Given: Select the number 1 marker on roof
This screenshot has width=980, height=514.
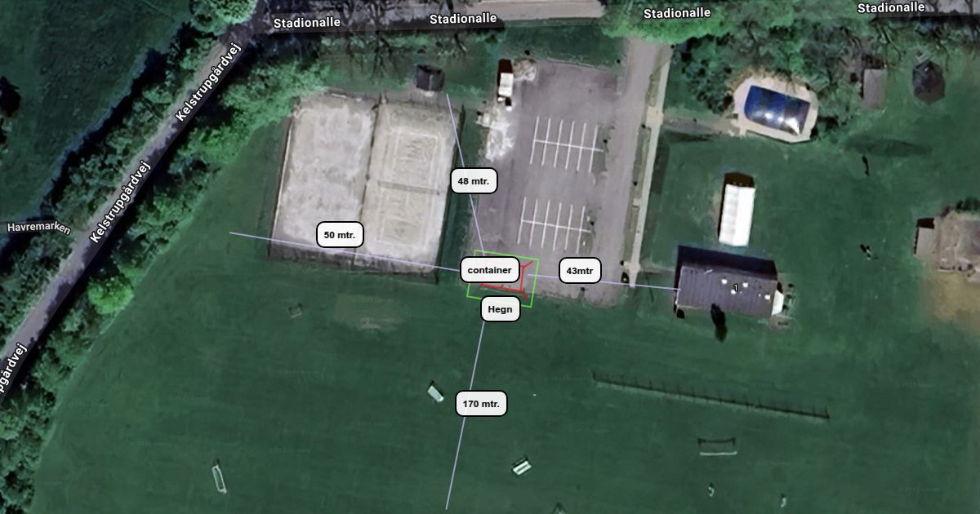Looking at the screenshot, I should click(736, 288).
